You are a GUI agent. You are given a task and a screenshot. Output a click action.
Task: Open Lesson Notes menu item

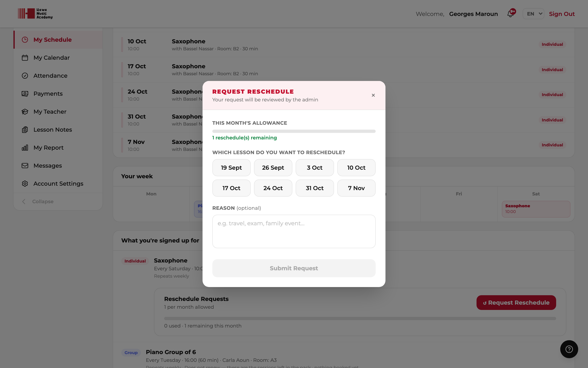click(58, 130)
